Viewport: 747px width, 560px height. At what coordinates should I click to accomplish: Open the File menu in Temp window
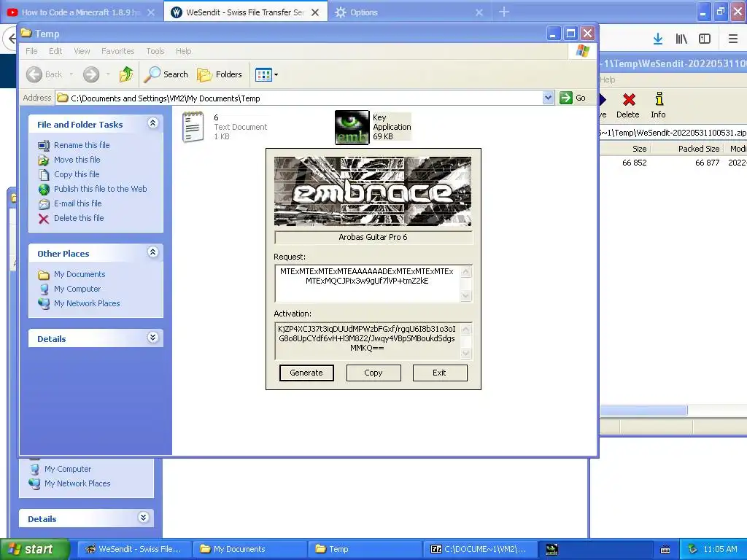[31, 51]
